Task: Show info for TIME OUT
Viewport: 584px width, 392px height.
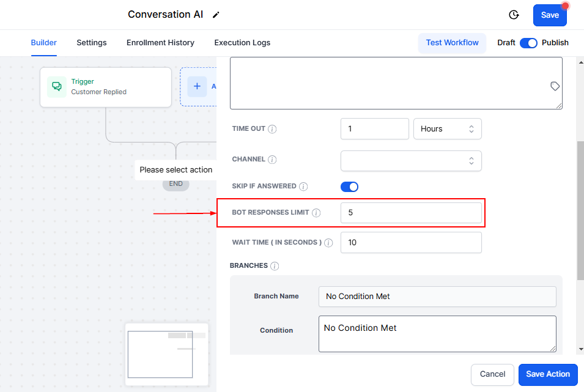Action: click(272, 129)
